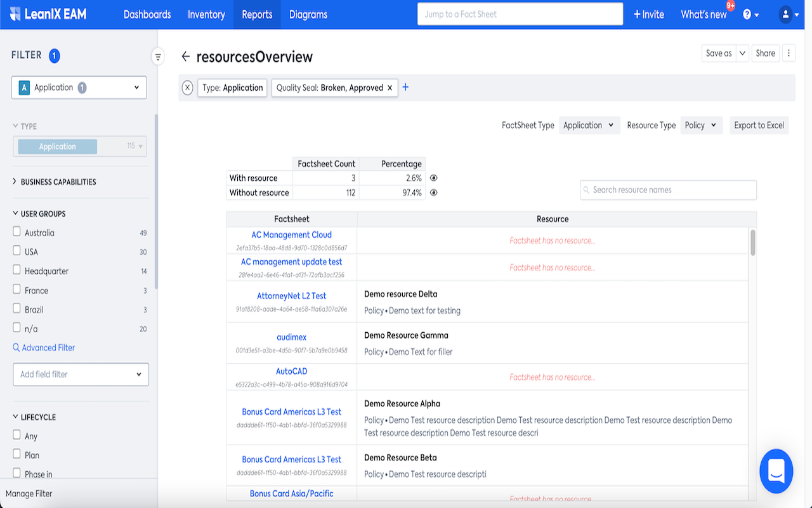Screen dimensions: 812x508
Task: Open the Diagrams tab
Action: pos(308,15)
